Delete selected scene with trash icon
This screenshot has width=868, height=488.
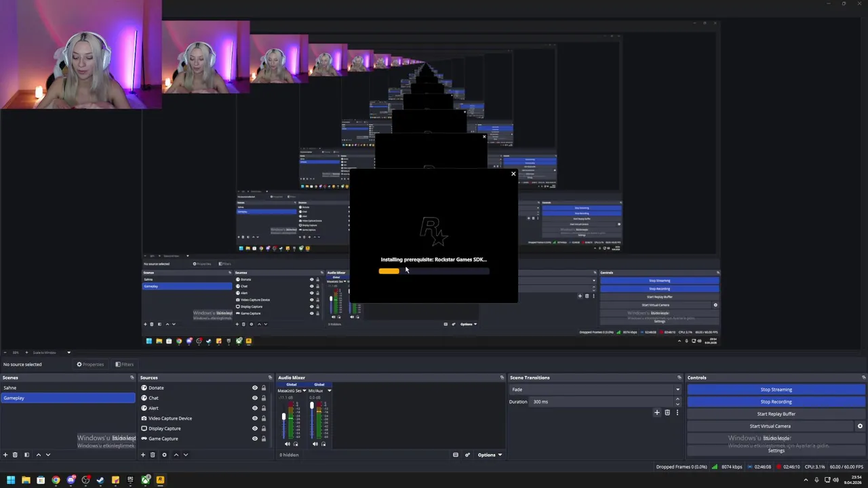16,455
